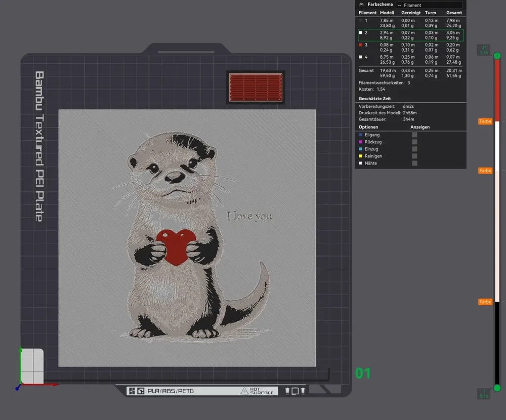Click the Optionen section heading

click(368, 127)
